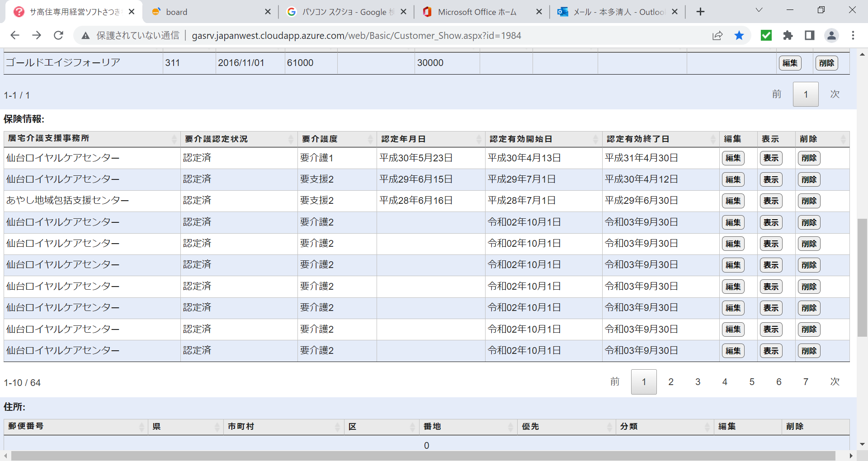Click 編集 for the ゴールドエイジフォーリア row
Image resolution: width=868 pixels, height=461 pixels.
(790, 63)
